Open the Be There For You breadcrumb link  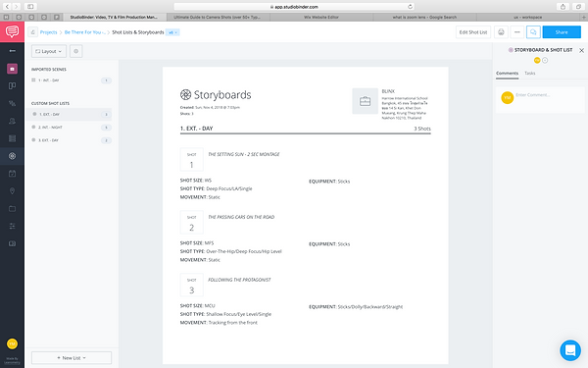point(84,32)
